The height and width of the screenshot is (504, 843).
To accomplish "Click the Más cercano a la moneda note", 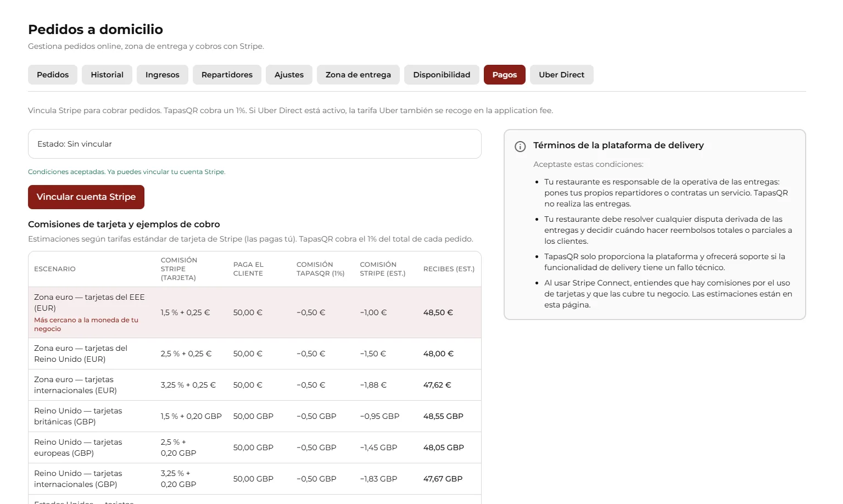I will click(86, 324).
